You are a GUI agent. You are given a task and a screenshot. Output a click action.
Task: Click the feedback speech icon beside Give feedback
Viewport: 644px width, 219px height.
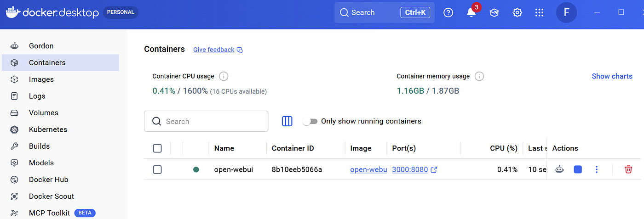pyautogui.click(x=240, y=50)
